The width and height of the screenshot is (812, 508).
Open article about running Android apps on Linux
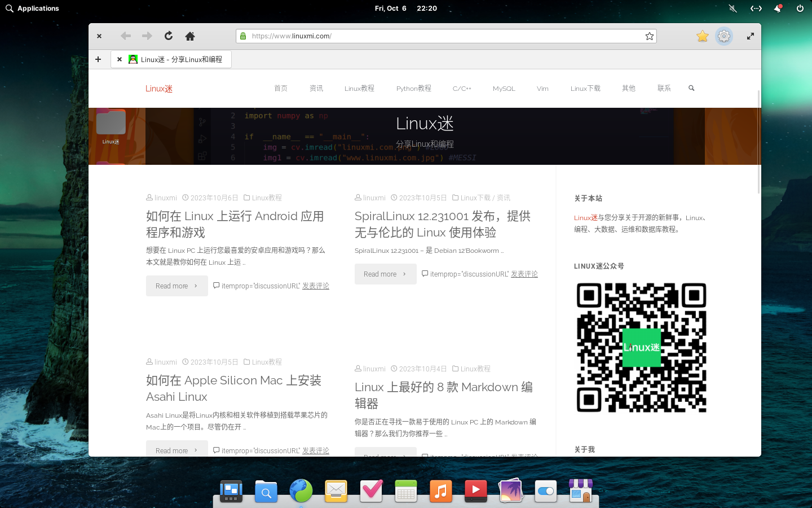[x=235, y=224]
